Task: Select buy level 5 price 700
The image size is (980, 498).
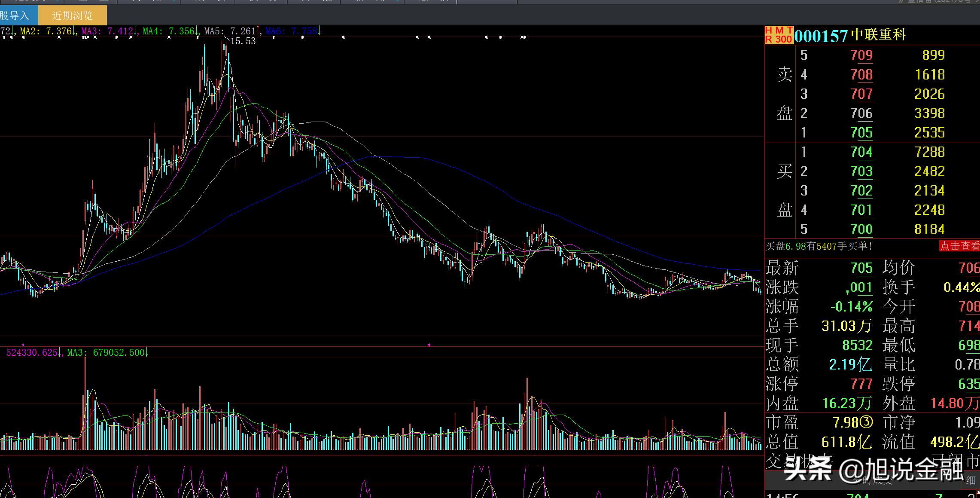Action: coord(861,229)
